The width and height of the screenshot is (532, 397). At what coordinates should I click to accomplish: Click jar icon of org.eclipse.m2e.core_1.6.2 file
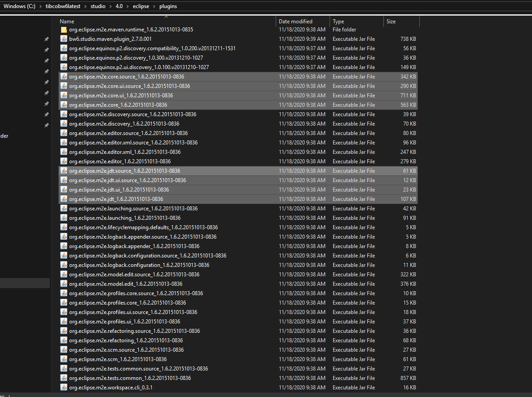coord(63,105)
